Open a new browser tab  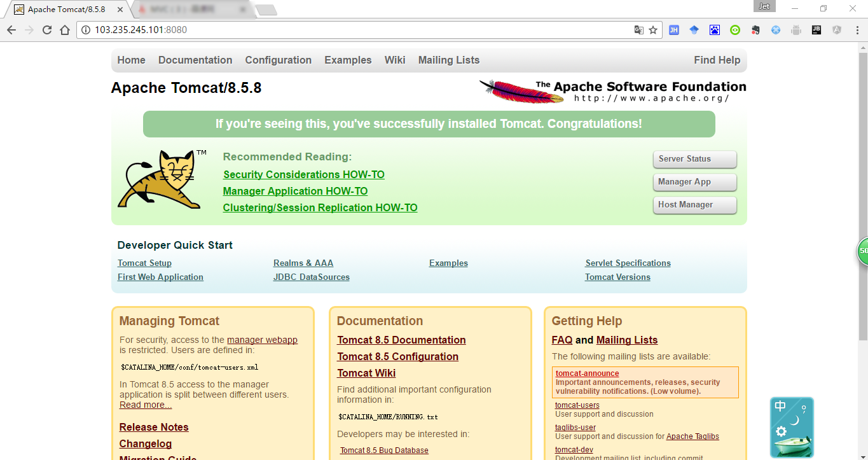tap(266, 10)
